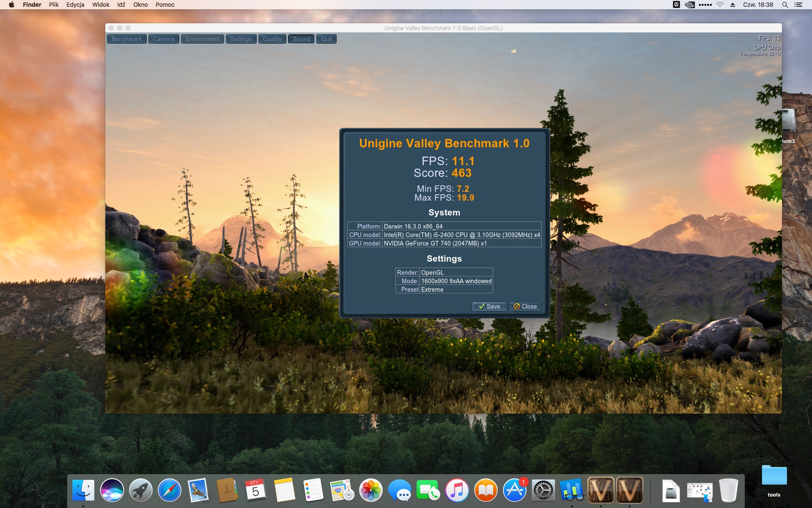Open the Trash in the Dock

[728, 490]
